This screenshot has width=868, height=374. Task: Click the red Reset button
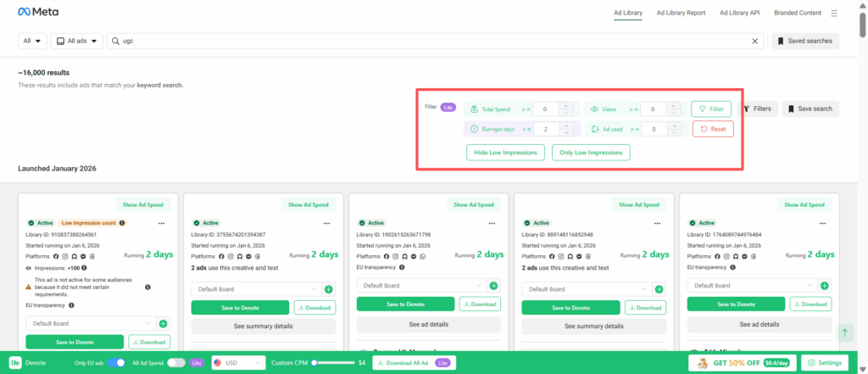pos(712,129)
